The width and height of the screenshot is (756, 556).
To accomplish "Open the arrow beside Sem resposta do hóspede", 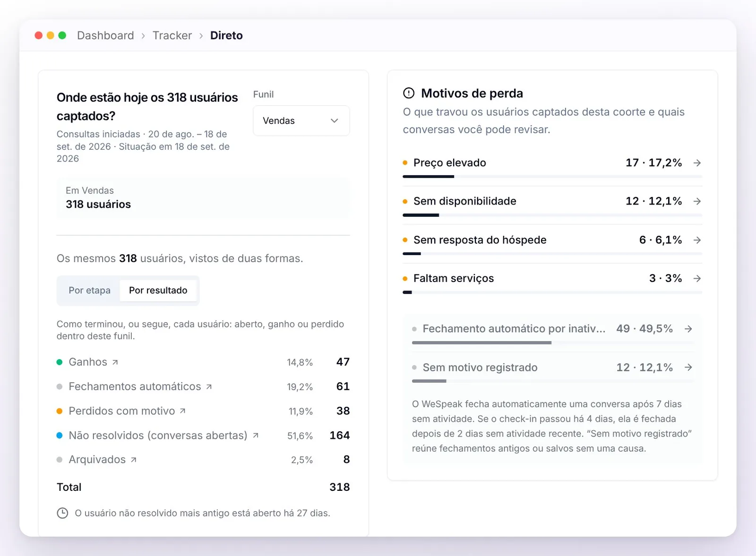I will point(697,240).
